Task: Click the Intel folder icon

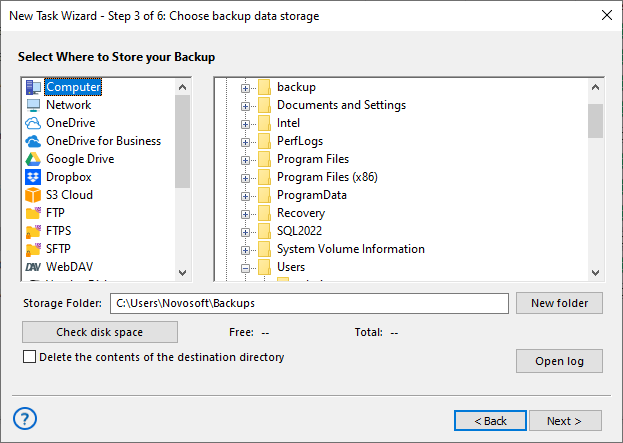Action: (264, 123)
